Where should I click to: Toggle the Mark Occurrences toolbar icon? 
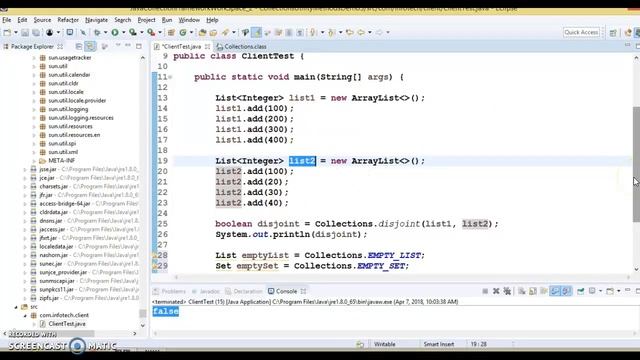pyautogui.click(x=256, y=32)
